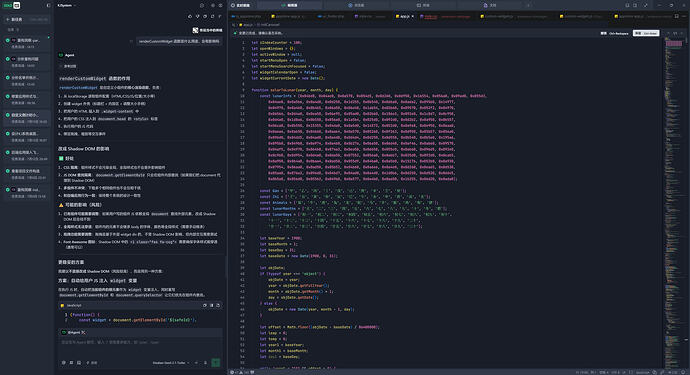Click the green 好处 heading
The height and width of the screenshot is (375, 690).
click(66, 158)
